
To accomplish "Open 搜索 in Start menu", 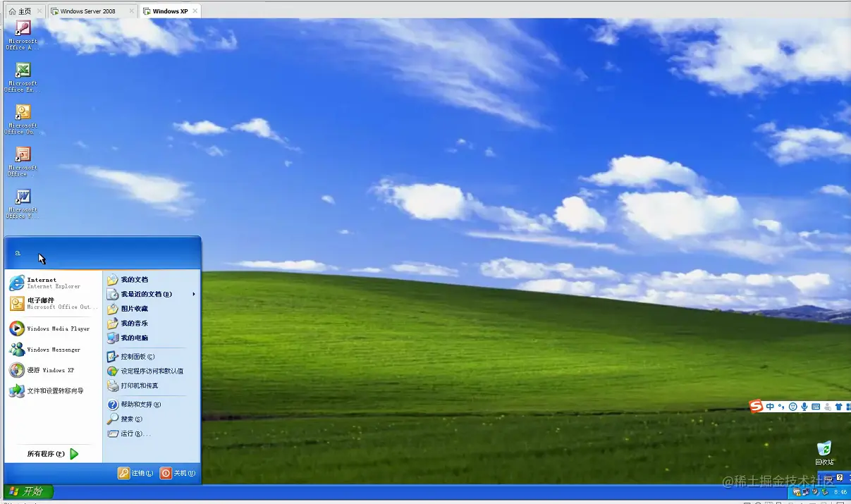I will click(151, 419).
